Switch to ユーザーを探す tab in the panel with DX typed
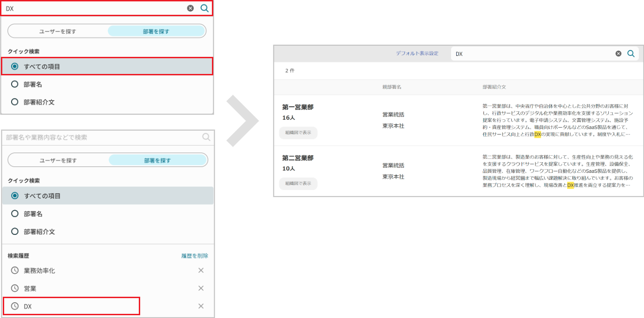Viewport: 644px width, 318px height. (x=58, y=31)
